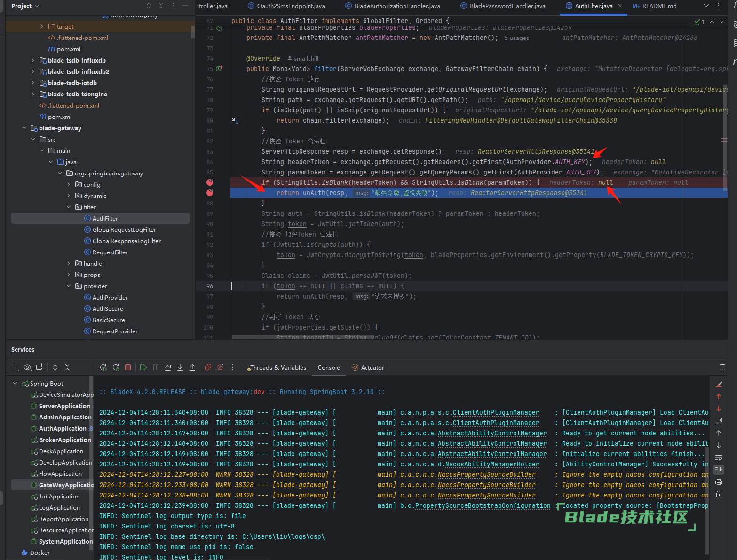Collapse the filter package
Viewport: 737px width, 560px height.
[69, 207]
